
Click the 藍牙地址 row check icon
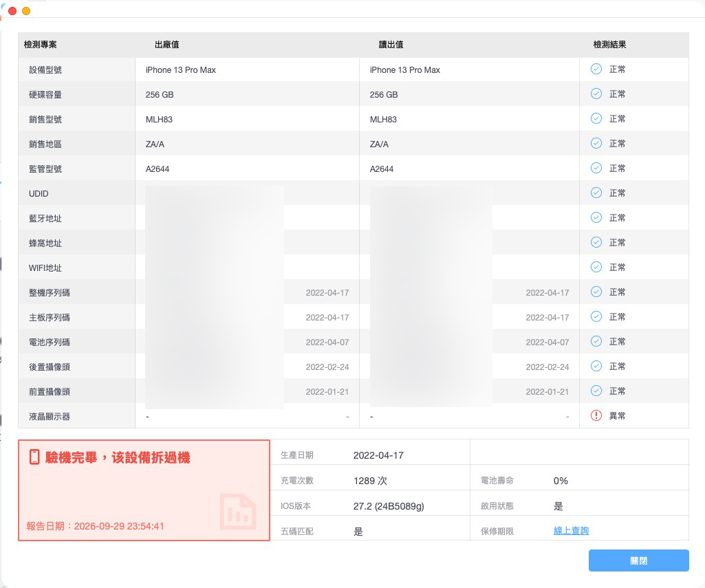(596, 217)
